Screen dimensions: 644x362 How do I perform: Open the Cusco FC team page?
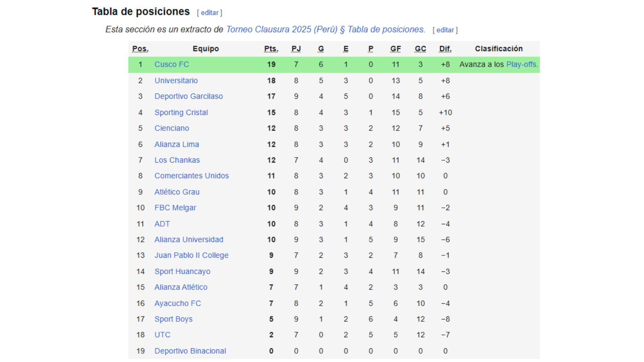pyautogui.click(x=172, y=64)
